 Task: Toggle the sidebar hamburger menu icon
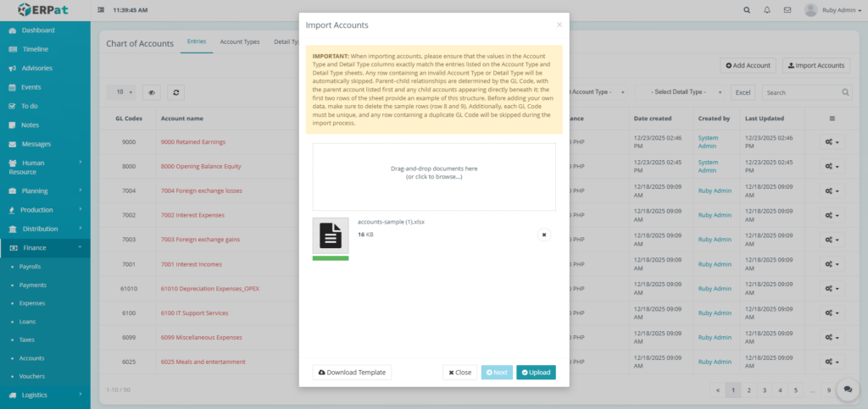click(102, 10)
